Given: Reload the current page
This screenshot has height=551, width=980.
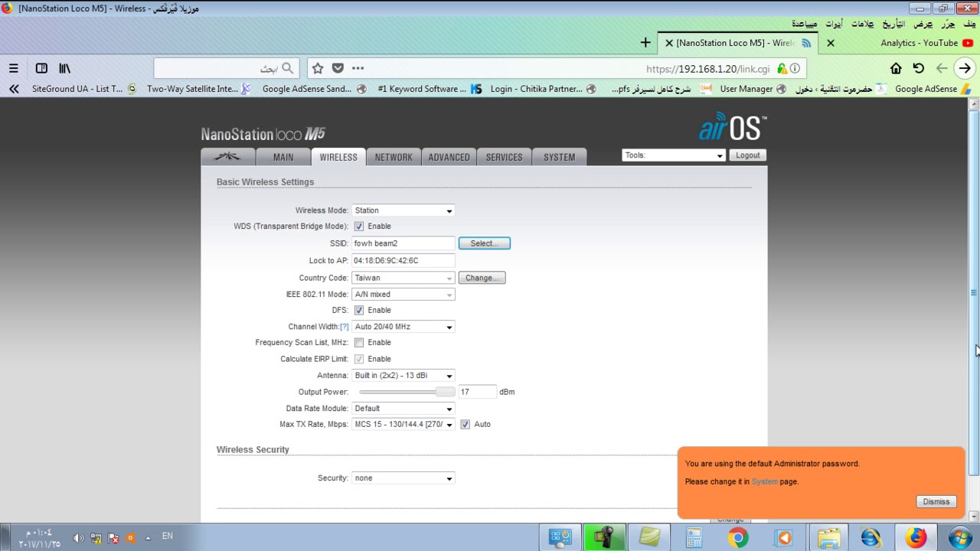Looking at the screenshot, I should click(x=919, y=68).
